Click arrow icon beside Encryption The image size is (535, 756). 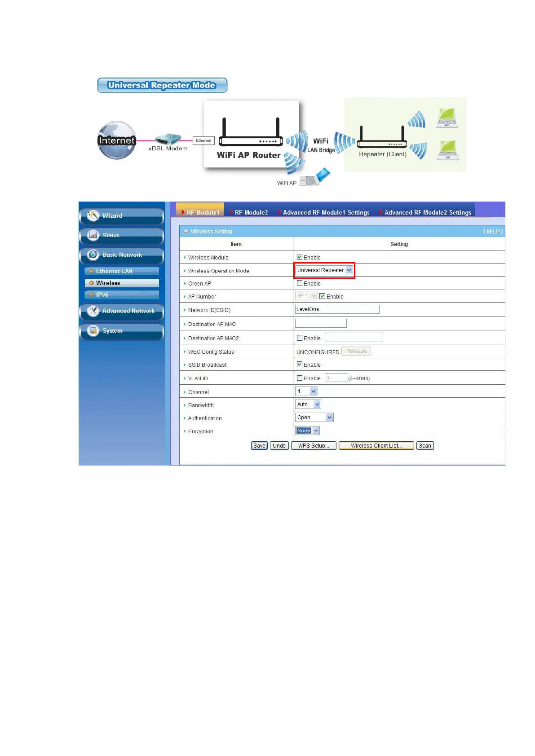pyautogui.click(x=185, y=431)
